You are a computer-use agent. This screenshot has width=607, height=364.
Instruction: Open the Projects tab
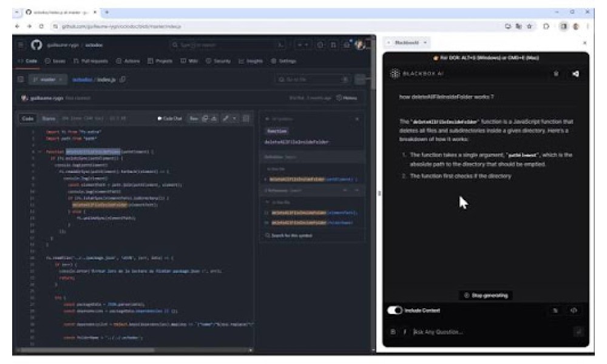(x=160, y=61)
